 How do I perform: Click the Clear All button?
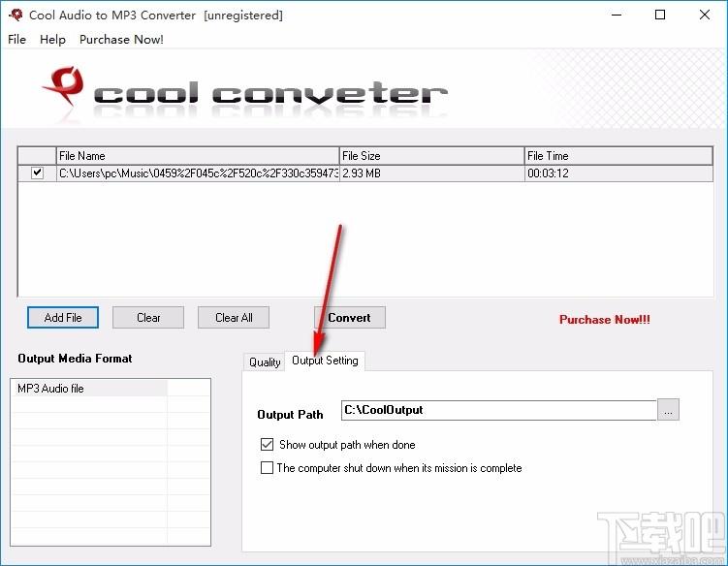point(234,318)
